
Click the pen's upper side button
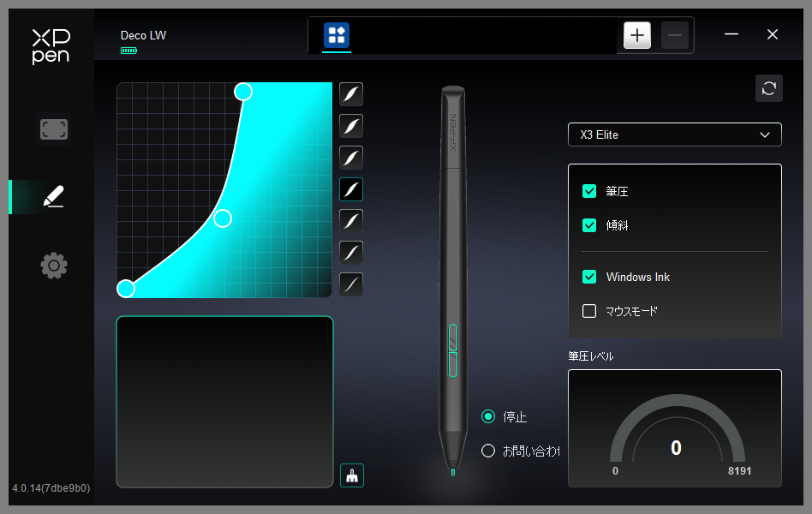(x=453, y=338)
